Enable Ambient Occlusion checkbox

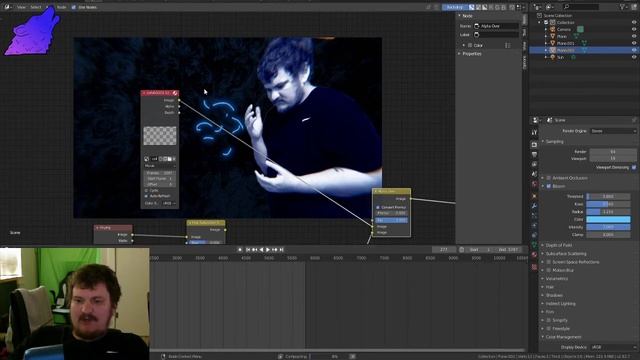point(549,178)
